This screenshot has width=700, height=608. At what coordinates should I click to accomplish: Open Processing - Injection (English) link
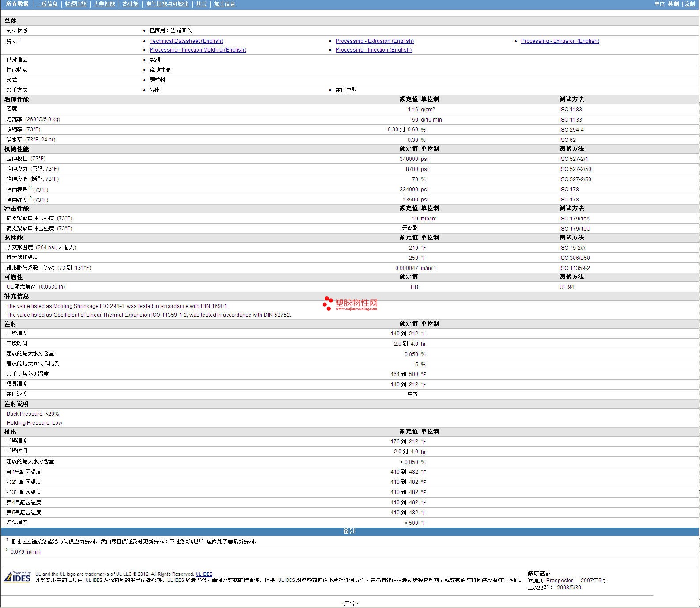pos(374,50)
